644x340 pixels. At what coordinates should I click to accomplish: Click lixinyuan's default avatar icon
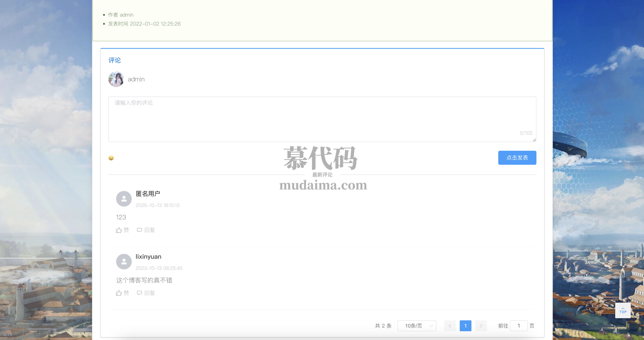[x=124, y=261]
